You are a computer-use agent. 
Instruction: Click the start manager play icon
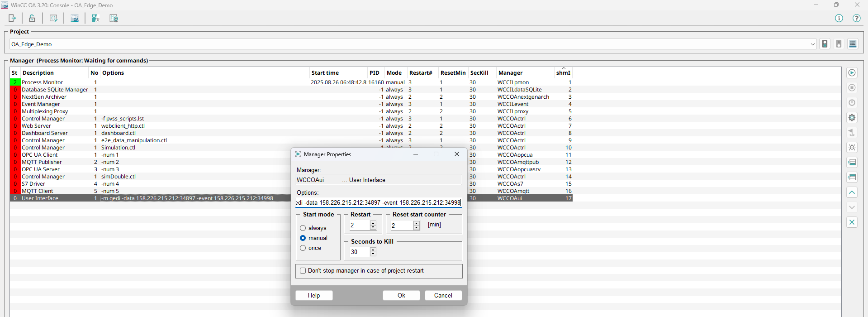[x=852, y=73]
